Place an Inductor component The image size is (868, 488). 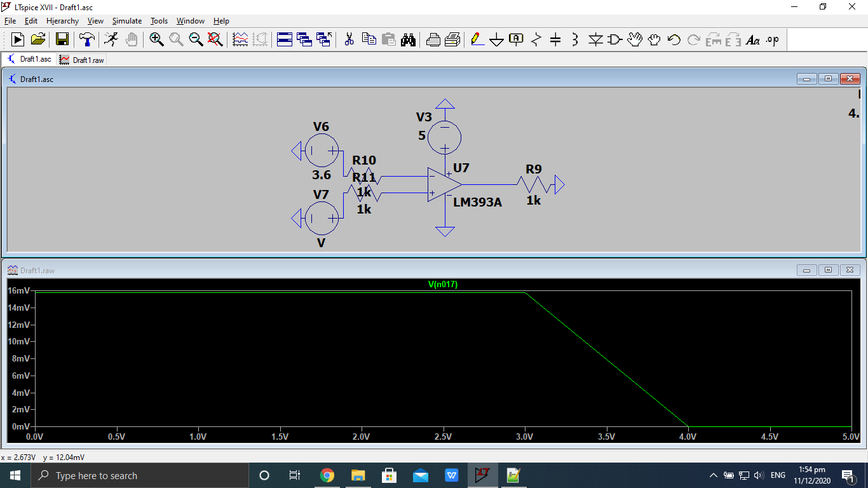pyautogui.click(x=575, y=39)
